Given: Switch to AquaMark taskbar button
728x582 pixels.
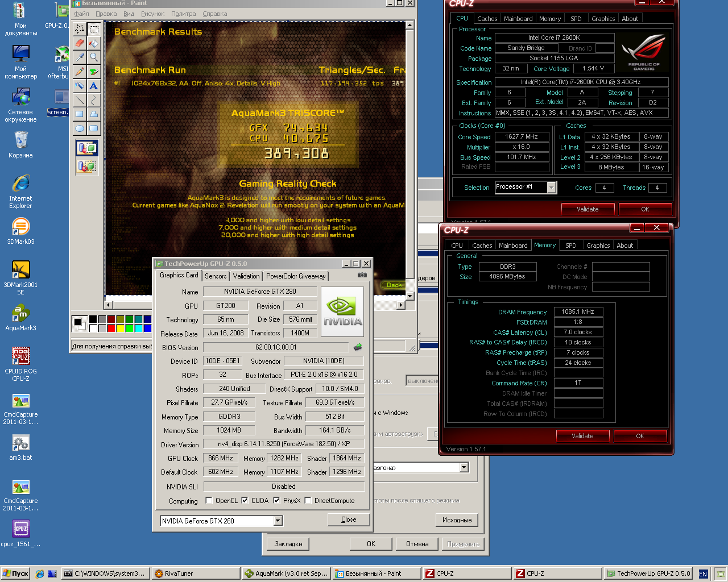Looking at the screenshot, I should 286,573.
